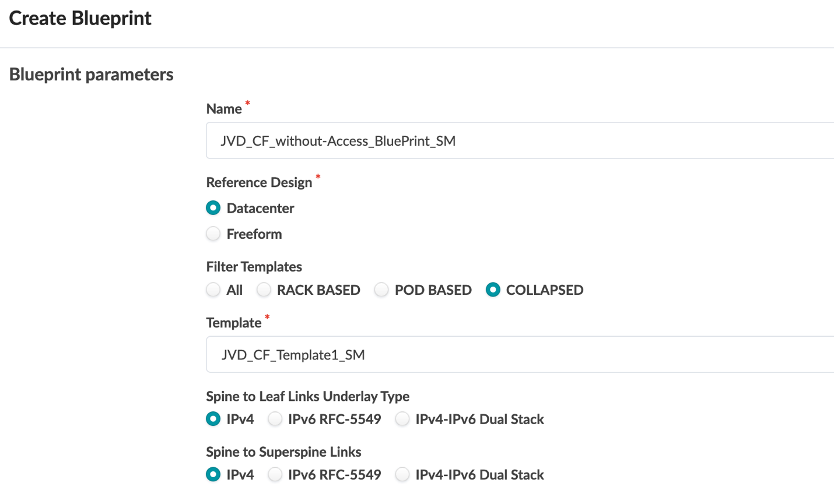Select the Datacenter reference design option
This screenshot has height=504, width=834.
(x=213, y=208)
